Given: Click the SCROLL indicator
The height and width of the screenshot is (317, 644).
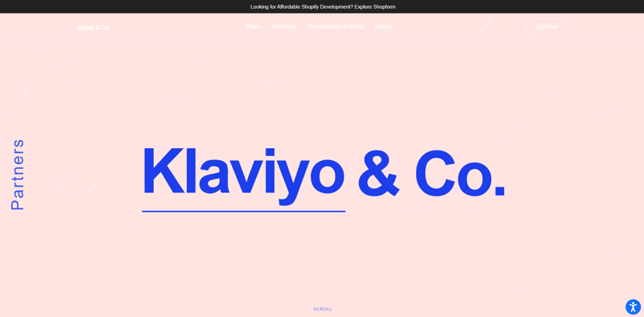Looking at the screenshot, I should [323, 309].
